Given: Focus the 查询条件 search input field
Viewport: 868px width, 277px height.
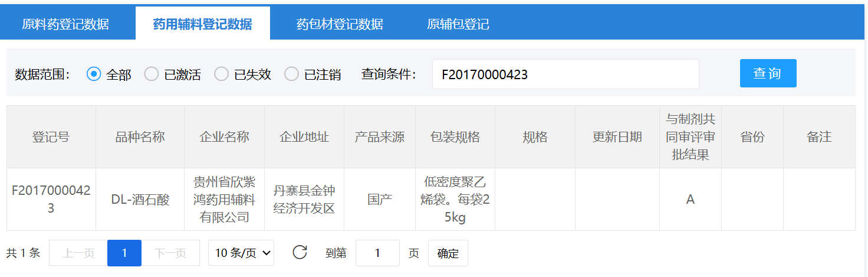Looking at the screenshot, I should tap(565, 74).
